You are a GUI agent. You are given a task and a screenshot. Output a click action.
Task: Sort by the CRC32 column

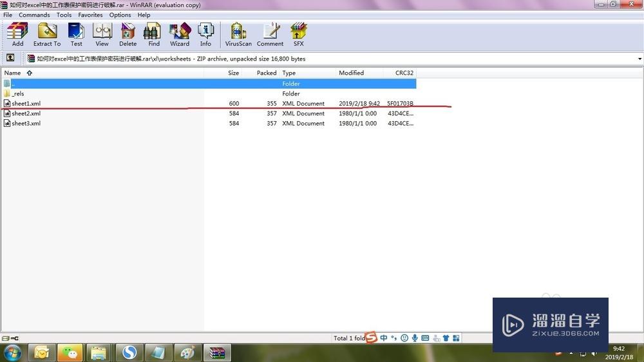[400, 73]
